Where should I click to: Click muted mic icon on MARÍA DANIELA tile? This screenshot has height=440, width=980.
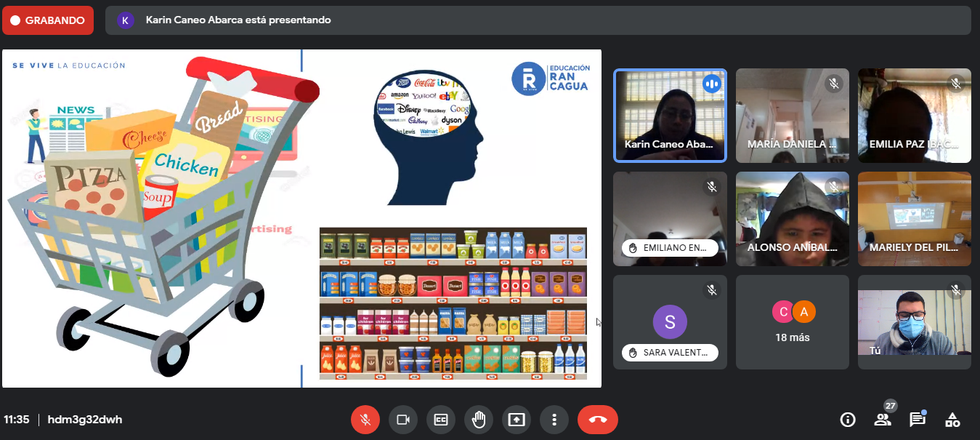[x=834, y=84]
